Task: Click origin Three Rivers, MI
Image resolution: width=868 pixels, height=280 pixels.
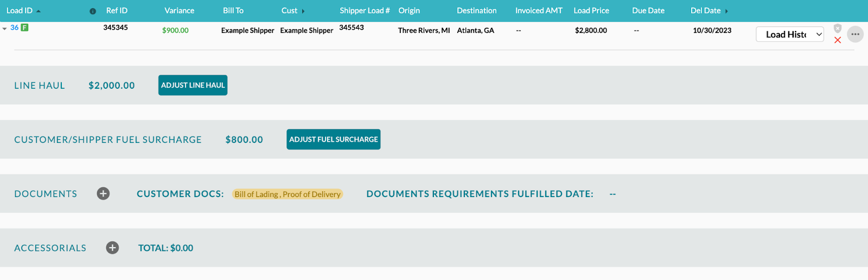Action: [x=424, y=30]
